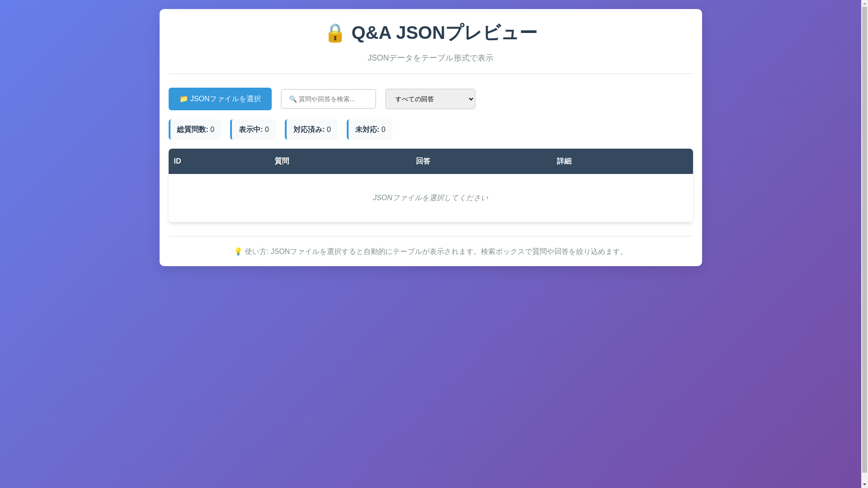Click the lock icon beside the page title

(x=335, y=33)
